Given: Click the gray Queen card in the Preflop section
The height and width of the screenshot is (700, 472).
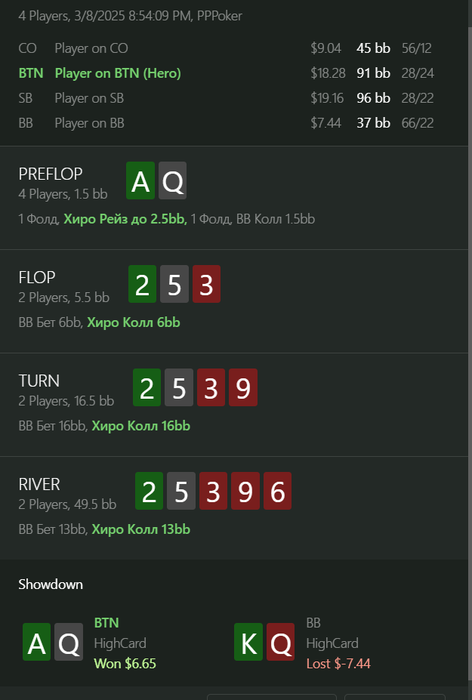Looking at the screenshot, I should (x=172, y=181).
